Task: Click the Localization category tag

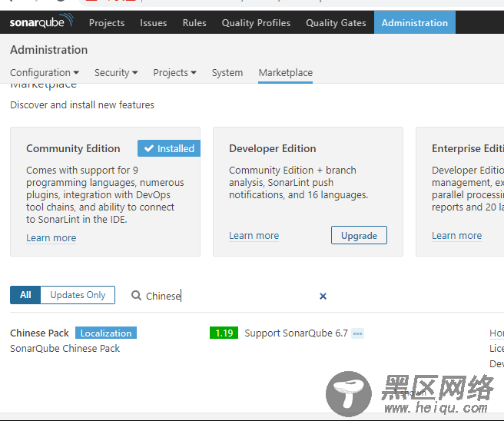Action: (x=106, y=333)
